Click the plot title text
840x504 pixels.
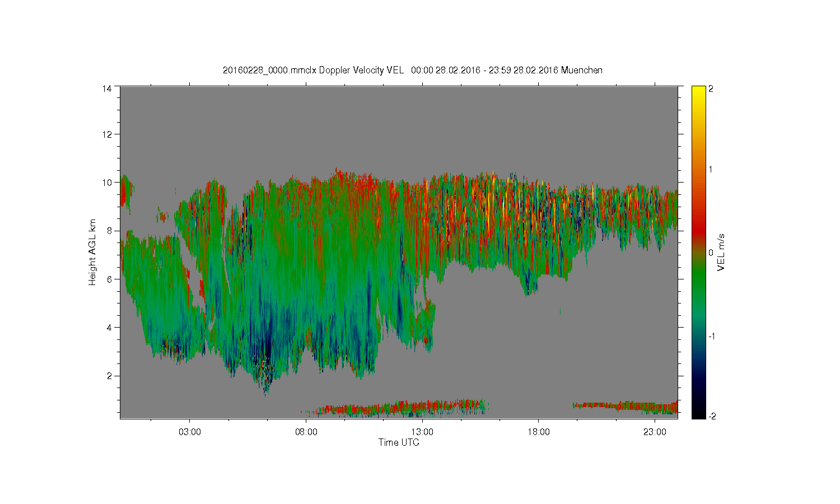(413, 71)
